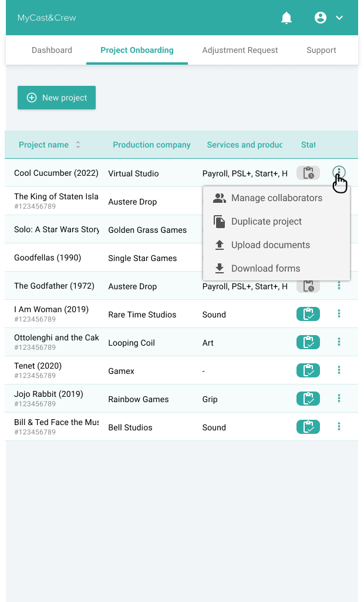Open the Jojo Rabbit (2019) project

(x=49, y=394)
